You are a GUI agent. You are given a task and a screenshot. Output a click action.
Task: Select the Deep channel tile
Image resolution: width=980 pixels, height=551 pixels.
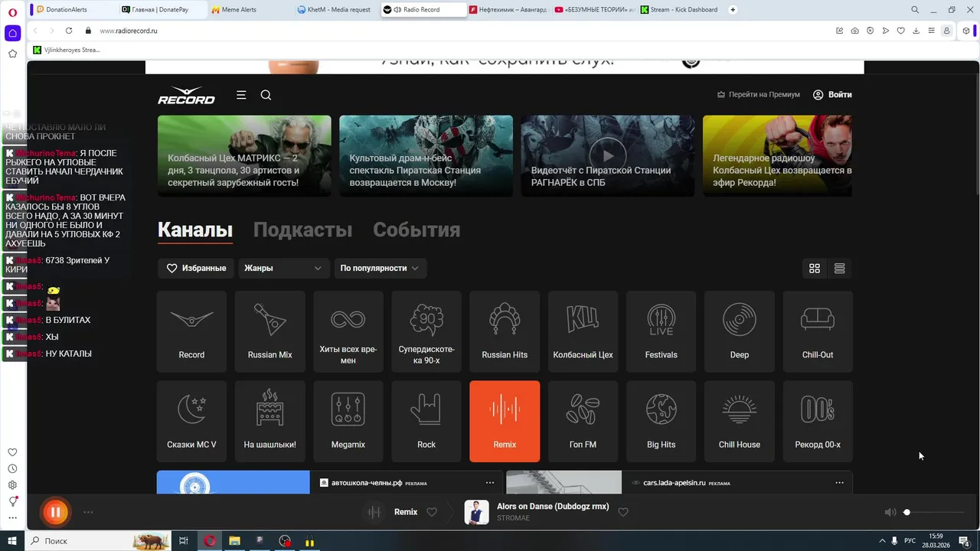tap(740, 331)
